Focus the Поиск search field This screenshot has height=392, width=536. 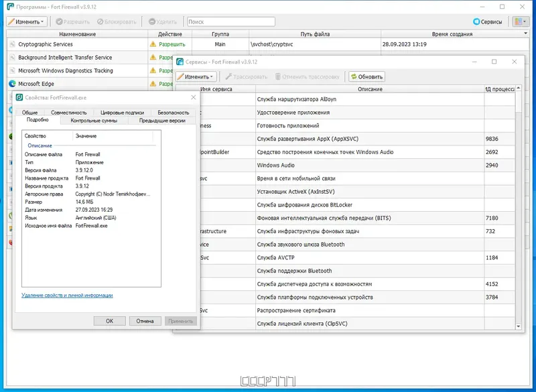pyautogui.click(x=231, y=21)
